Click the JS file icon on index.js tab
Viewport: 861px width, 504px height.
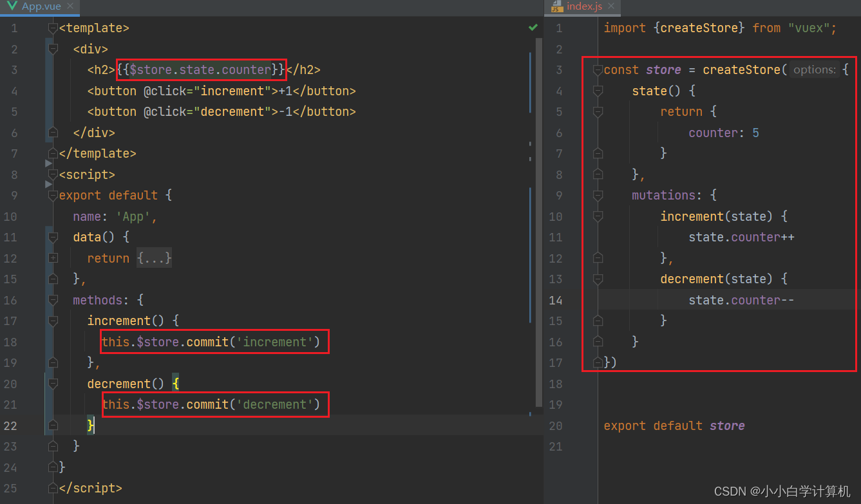(556, 6)
